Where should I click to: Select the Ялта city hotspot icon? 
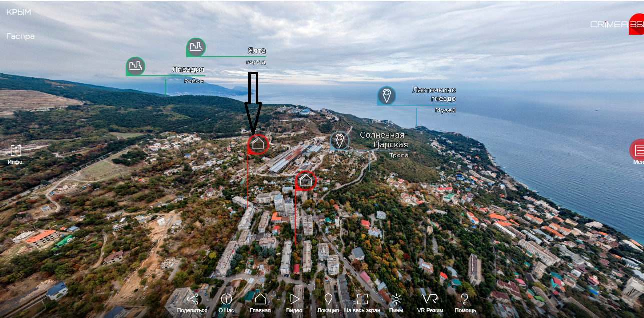coord(196,47)
